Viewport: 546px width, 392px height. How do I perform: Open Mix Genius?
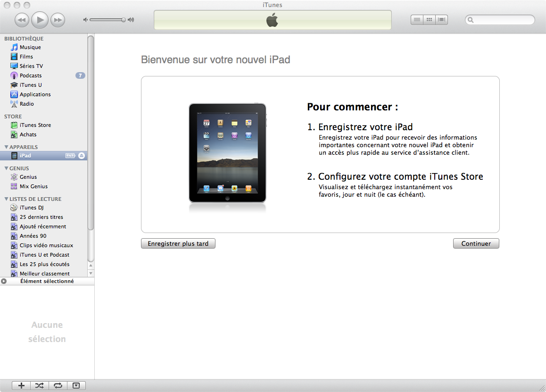tap(43, 186)
